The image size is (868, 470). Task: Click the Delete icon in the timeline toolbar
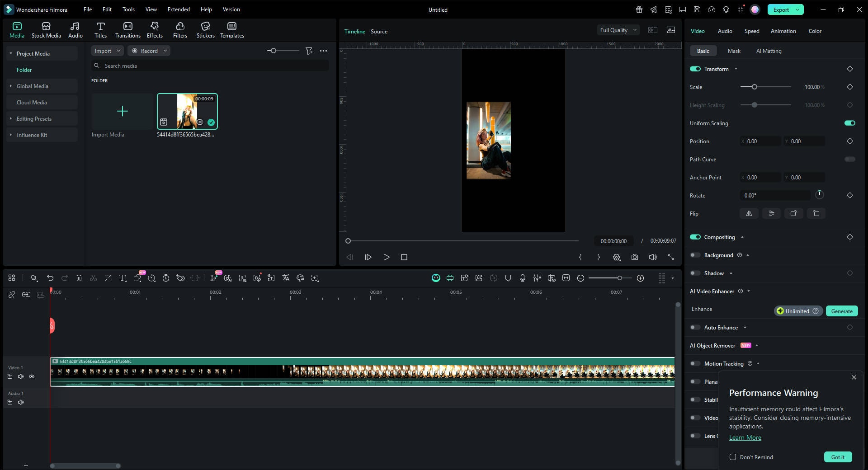[x=79, y=278]
